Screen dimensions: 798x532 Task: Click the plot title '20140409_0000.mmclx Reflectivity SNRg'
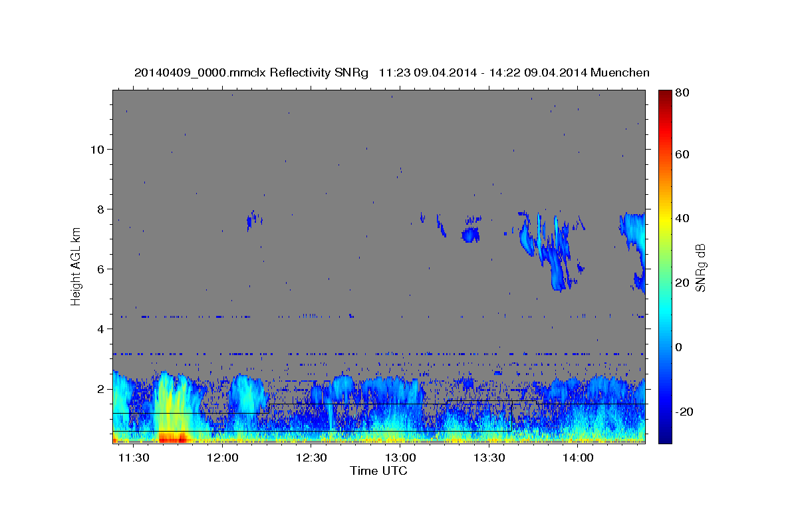(x=251, y=72)
